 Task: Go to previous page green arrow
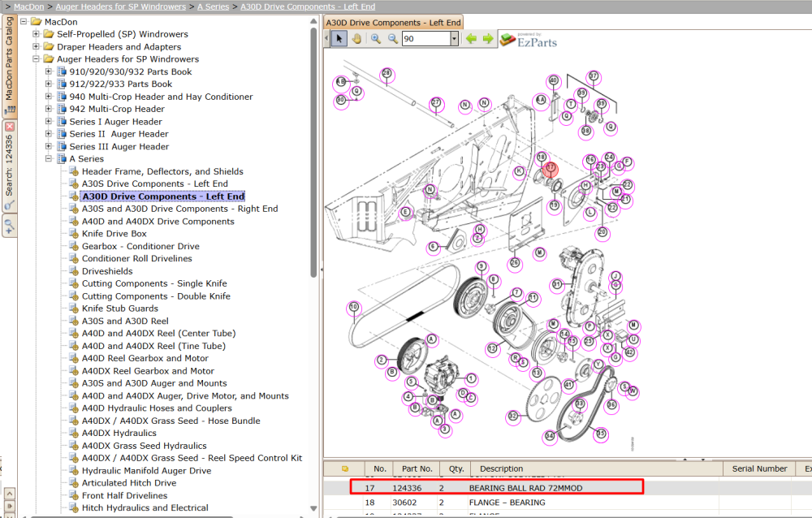471,39
